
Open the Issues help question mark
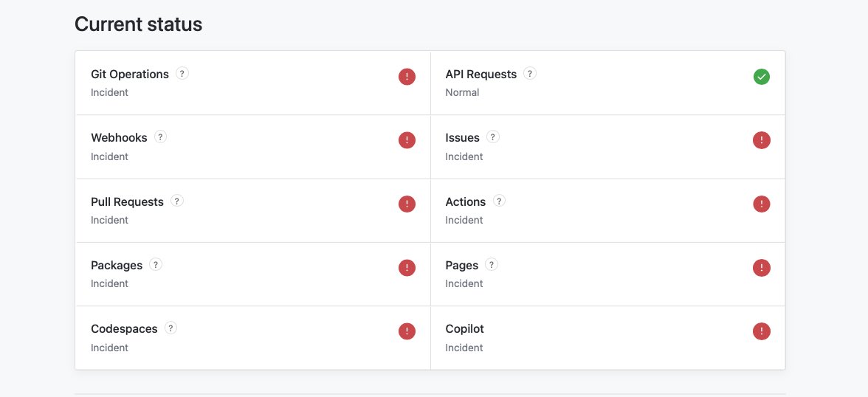pyautogui.click(x=493, y=137)
